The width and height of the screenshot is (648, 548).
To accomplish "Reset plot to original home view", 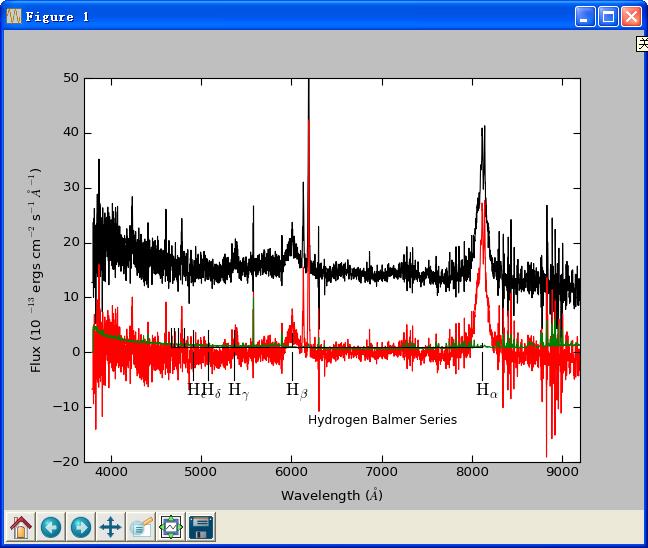I will [21, 527].
